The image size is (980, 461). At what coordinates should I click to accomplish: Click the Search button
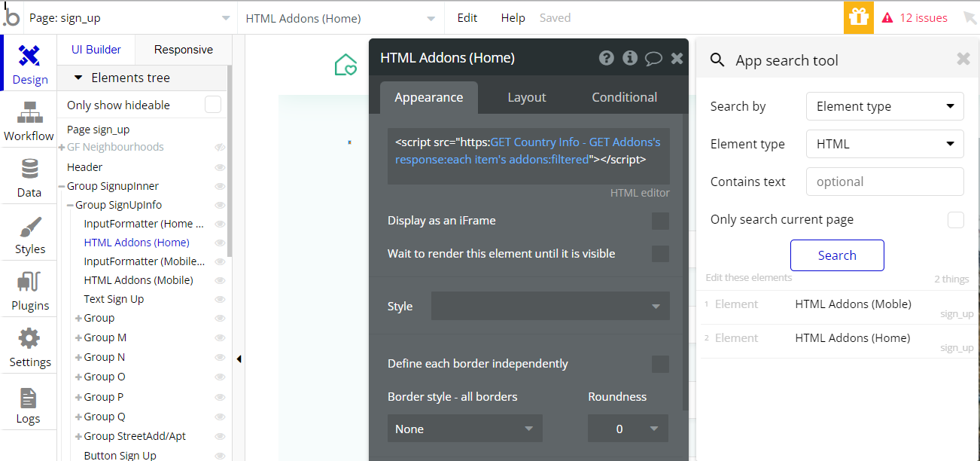[837, 255]
